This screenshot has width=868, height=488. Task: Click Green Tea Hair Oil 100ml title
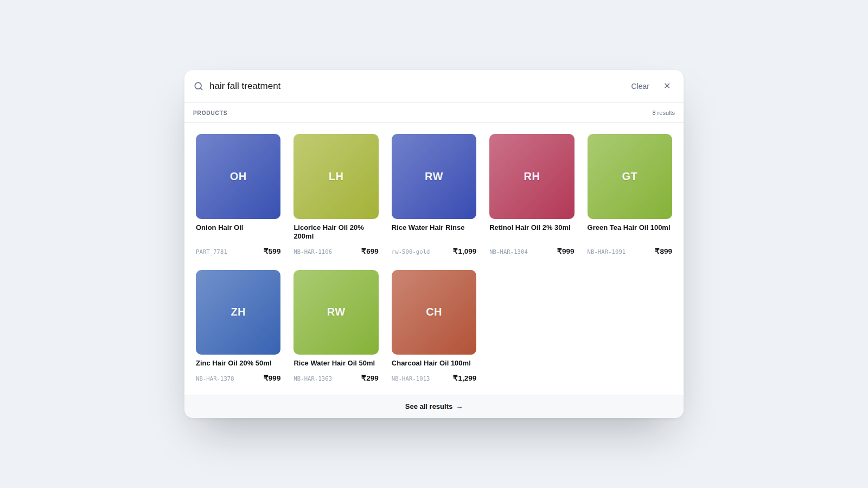pyautogui.click(x=629, y=228)
